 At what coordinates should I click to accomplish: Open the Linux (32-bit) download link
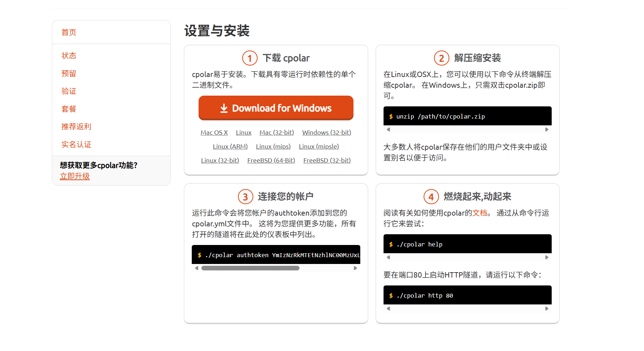(x=220, y=160)
